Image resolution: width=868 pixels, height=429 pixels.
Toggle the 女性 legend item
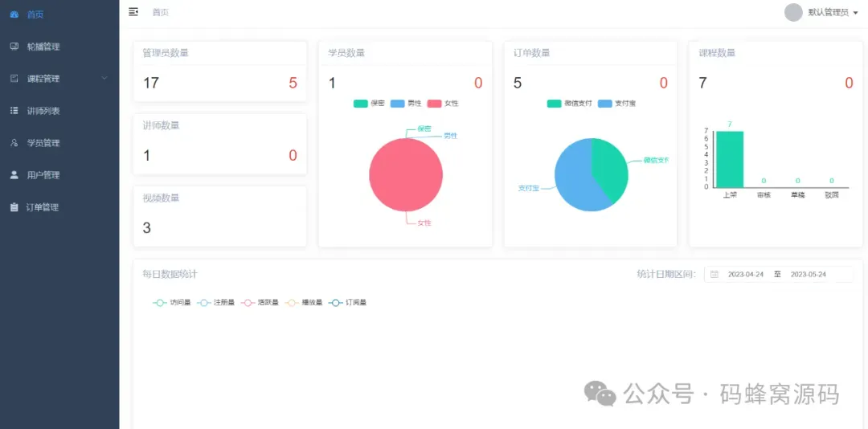443,104
